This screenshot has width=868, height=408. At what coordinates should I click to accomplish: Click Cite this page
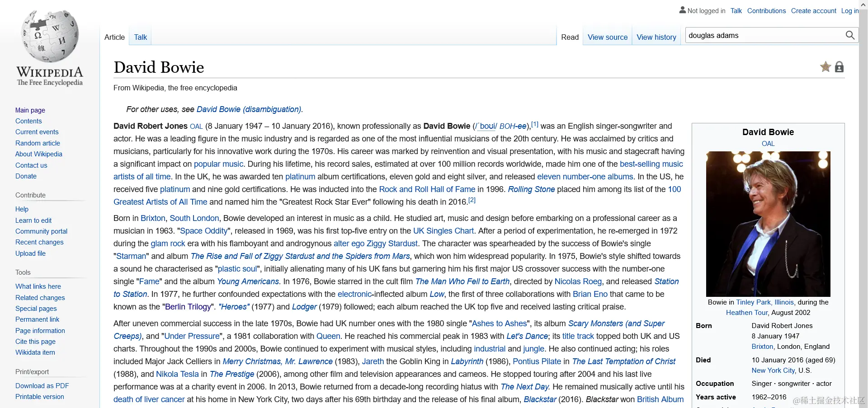pyautogui.click(x=35, y=342)
